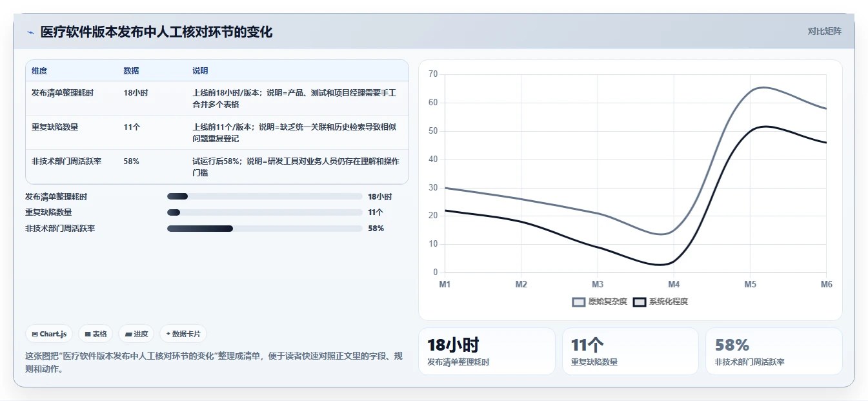Open the 对比矩阵 label in the header
The height and width of the screenshot is (401, 868).
[824, 31]
